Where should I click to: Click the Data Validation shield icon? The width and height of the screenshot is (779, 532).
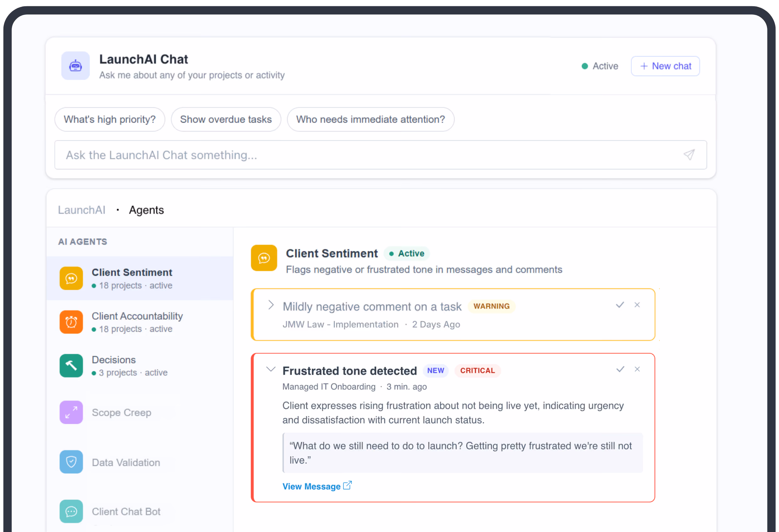pos(71,462)
